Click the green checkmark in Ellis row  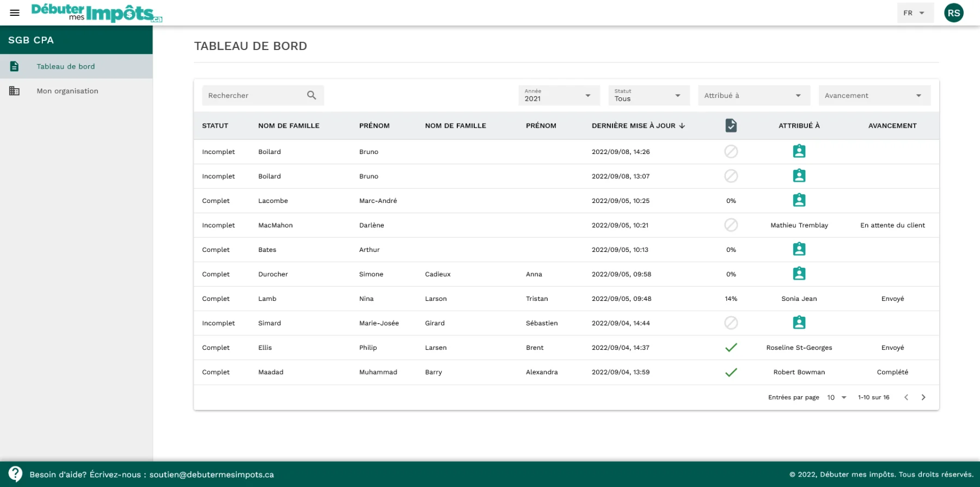[731, 347]
